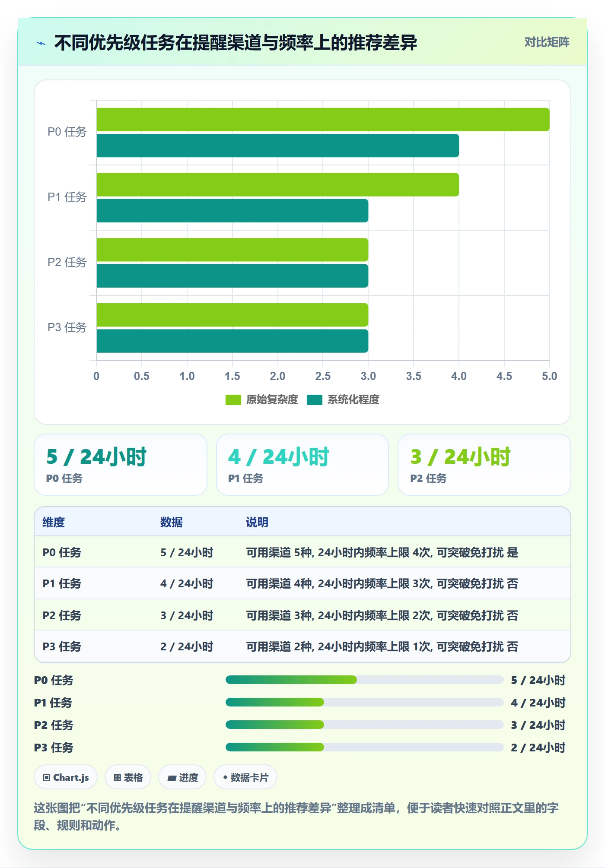Click the P2 任务 light green chart bar

click(x=232, y=250)
